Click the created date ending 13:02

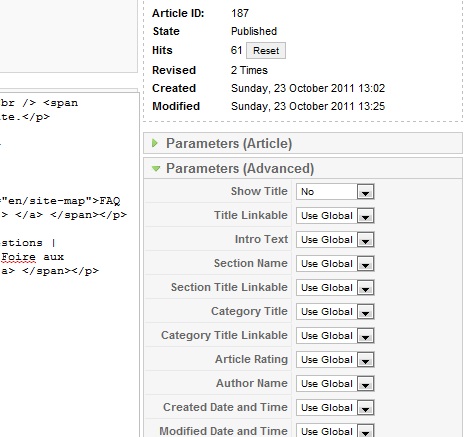(x=308, y=88)
